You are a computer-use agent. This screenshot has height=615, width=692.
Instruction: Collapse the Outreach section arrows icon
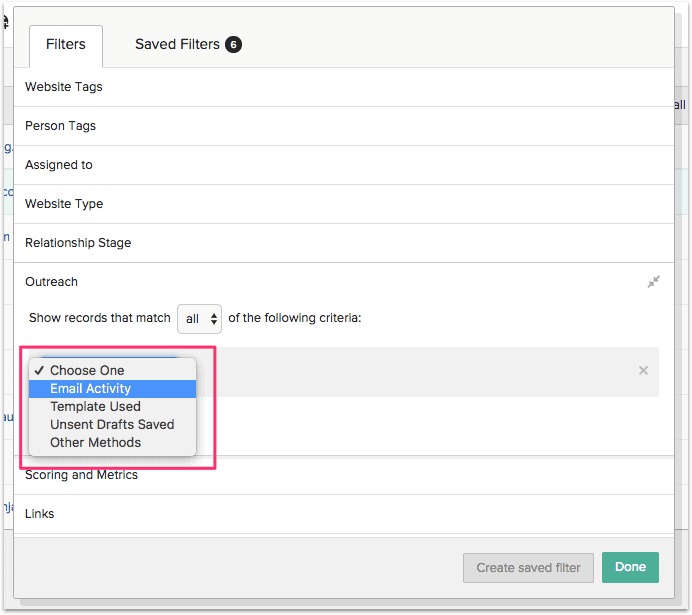pos(653,282)
